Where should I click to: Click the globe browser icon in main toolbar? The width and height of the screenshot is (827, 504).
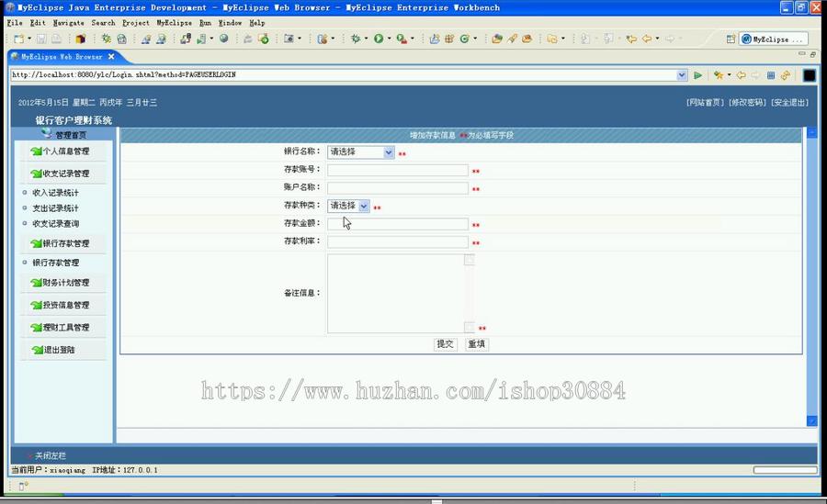point(223,39)
